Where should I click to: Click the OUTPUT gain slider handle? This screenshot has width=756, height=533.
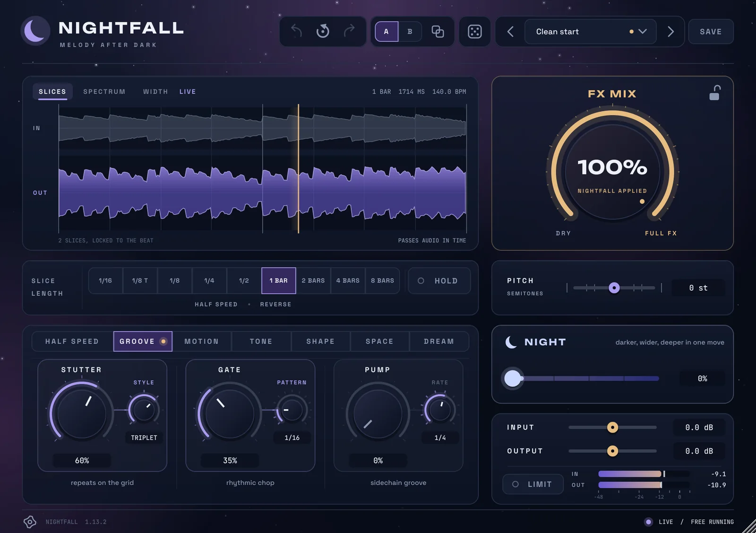pyautogui.click(x=612, y=451)
